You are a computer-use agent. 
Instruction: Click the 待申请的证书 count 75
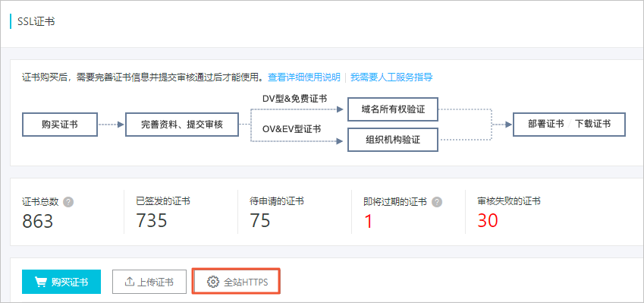pyautogui.click(x=260, y=221)
